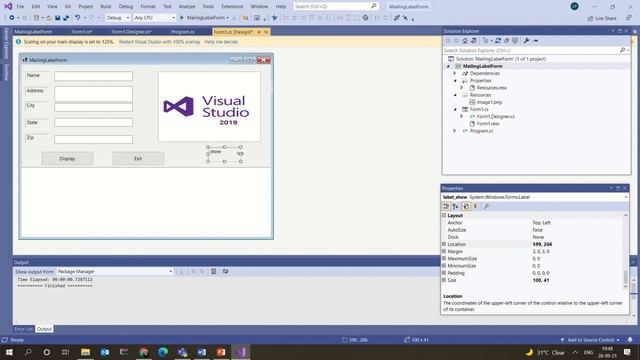Image resolution: width=640 pixels, height=360 pixels.
Task: Switch to Error List tab at bottom
Action: click(23, 329)
